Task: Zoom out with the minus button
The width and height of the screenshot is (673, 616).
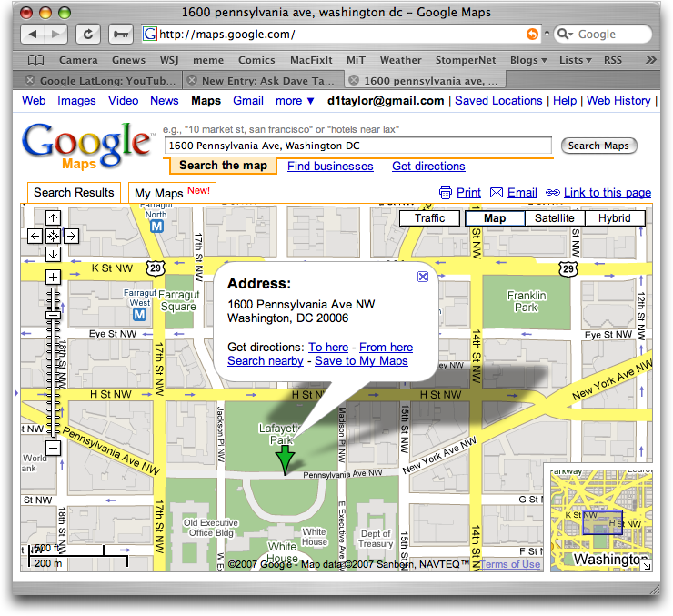Action: tap(54, 449)
